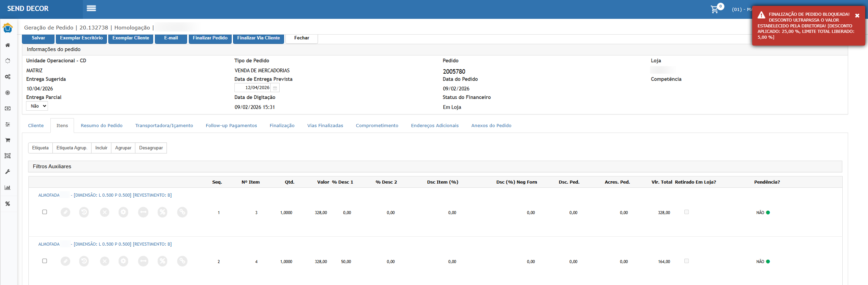Toggle Retirado Em Loja checkbox for seq 1
The width and height of the screenshot is (868, 285).
pyautogui.click(x=686, y=212)
